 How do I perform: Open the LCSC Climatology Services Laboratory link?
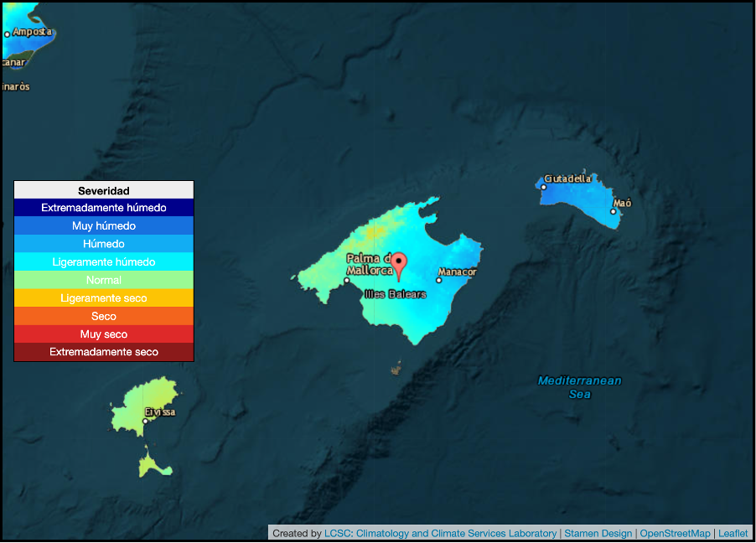tap(440, 534)
